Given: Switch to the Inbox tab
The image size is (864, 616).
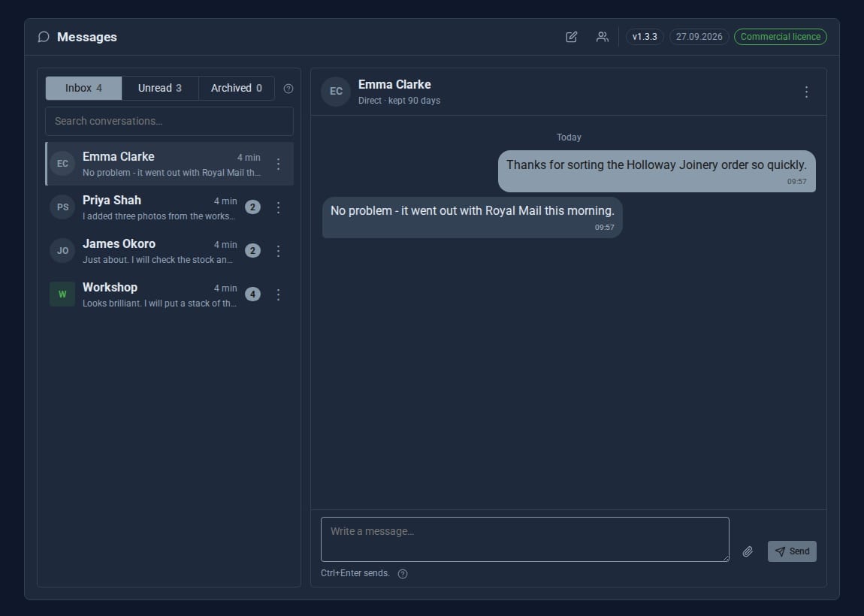Looking at the screenshot, I should coord(83,88).
